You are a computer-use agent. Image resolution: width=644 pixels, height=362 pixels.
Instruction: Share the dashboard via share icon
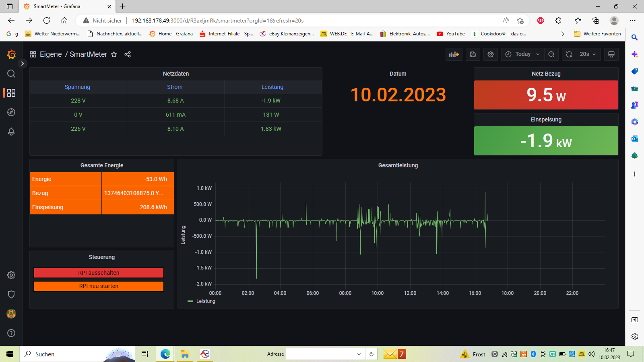[128, 54]
